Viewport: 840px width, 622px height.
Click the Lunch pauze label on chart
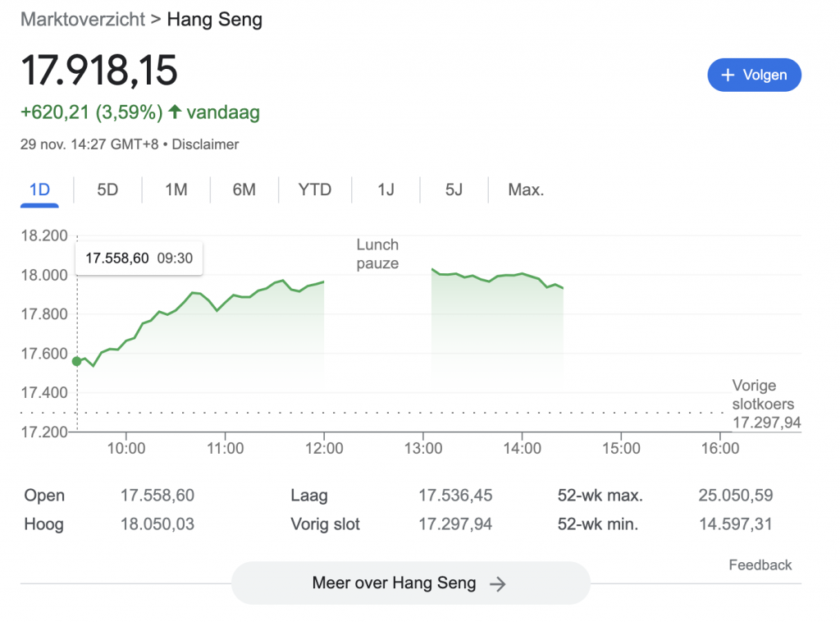click(x=377, y=254)
